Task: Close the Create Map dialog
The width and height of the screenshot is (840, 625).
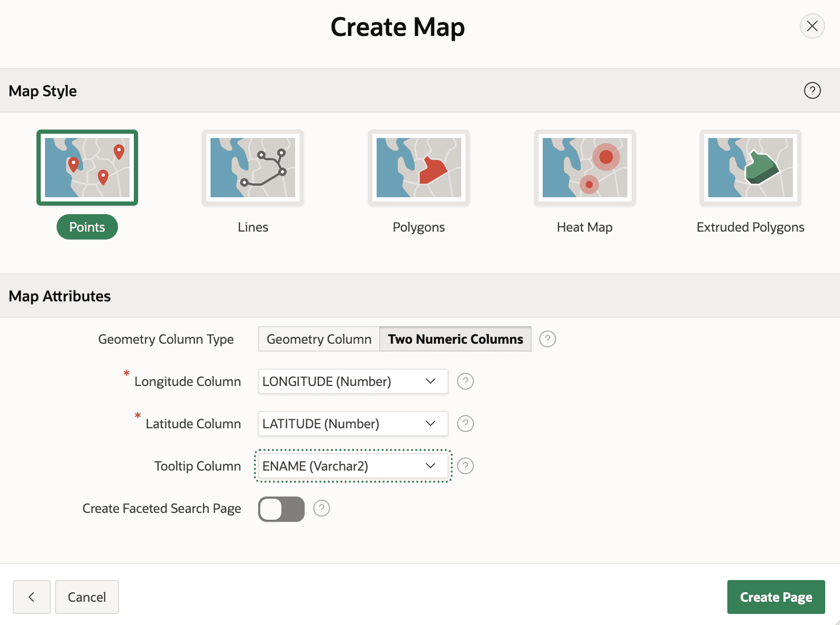Action: pos(812,26)
